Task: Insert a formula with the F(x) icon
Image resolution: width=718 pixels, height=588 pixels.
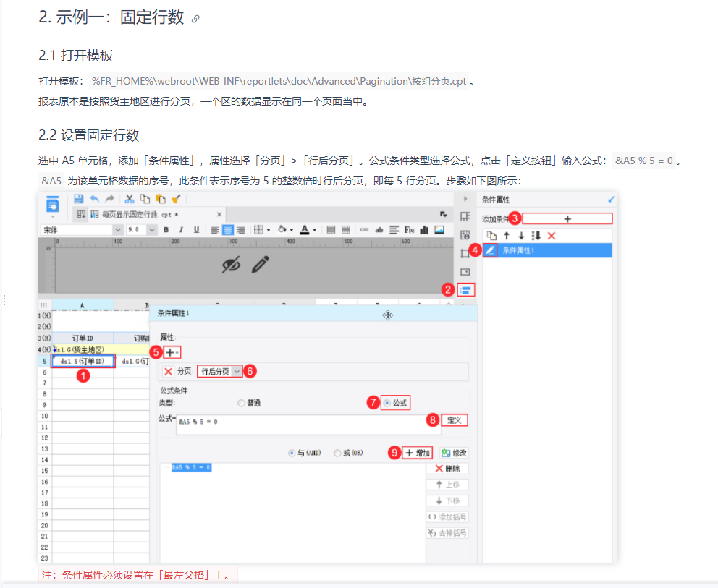Action: coord(407,229)
